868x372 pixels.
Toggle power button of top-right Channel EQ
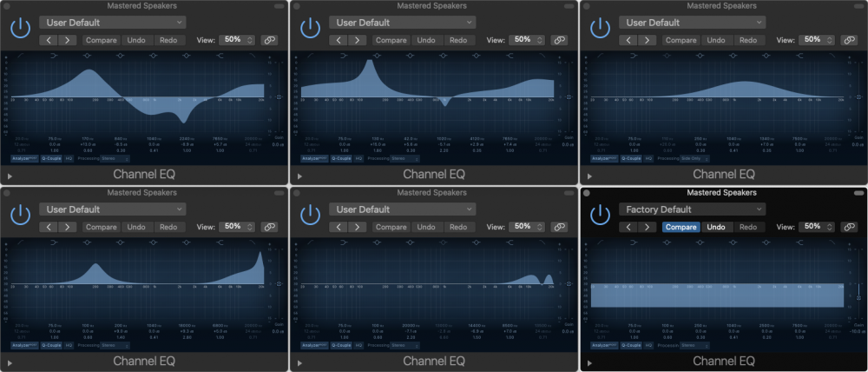coord(600,29)
